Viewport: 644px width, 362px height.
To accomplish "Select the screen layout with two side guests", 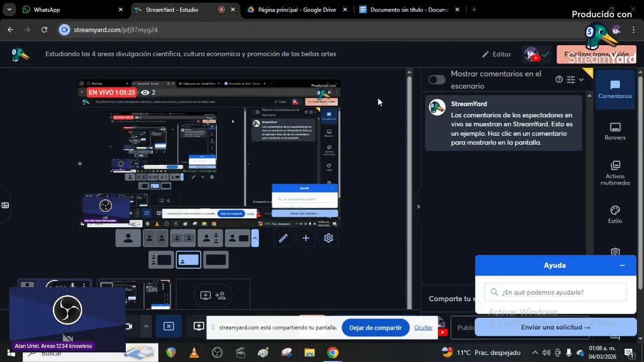I will (x=161, y=260).
